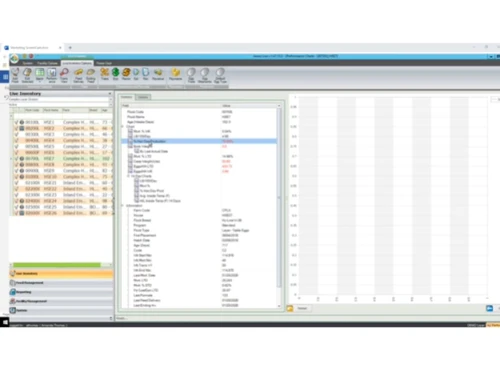The height and width of the screenshot is (375, 500).
Task: Click the Trans View magnifier icon
Action: [64, 75]
